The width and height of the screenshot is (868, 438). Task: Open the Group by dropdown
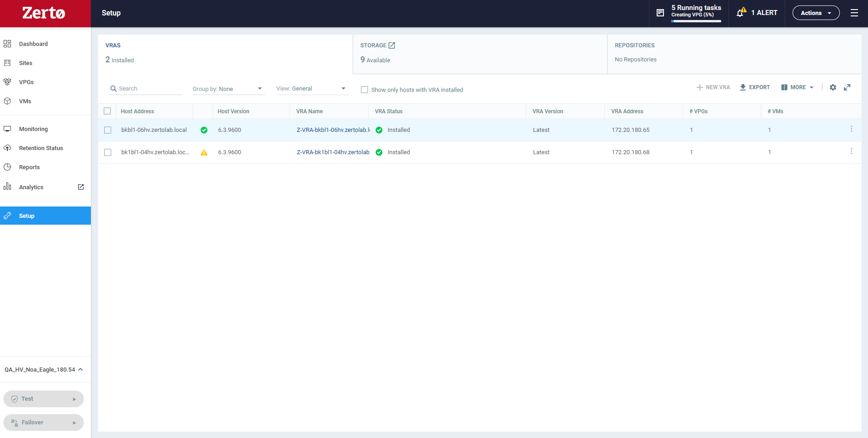(229, 89)
